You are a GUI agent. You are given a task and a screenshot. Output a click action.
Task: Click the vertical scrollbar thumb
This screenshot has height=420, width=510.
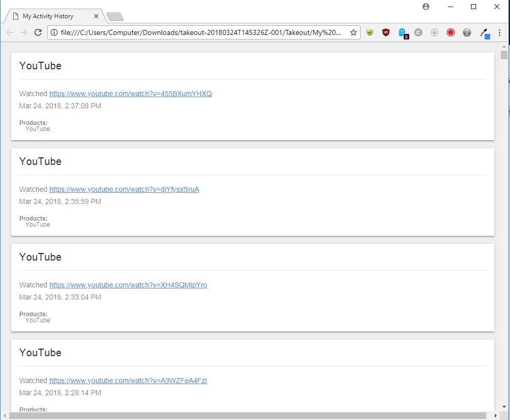[504, 55]
